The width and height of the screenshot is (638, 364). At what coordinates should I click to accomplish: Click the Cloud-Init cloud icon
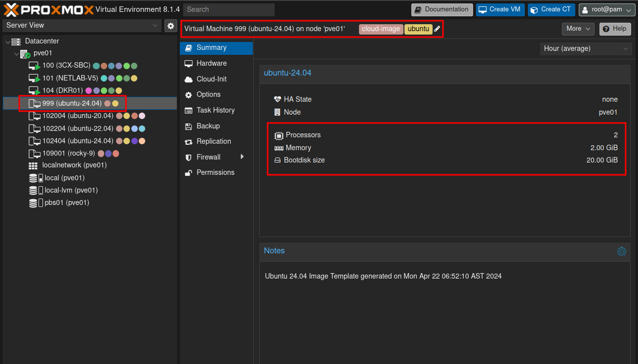coord(188,80)
